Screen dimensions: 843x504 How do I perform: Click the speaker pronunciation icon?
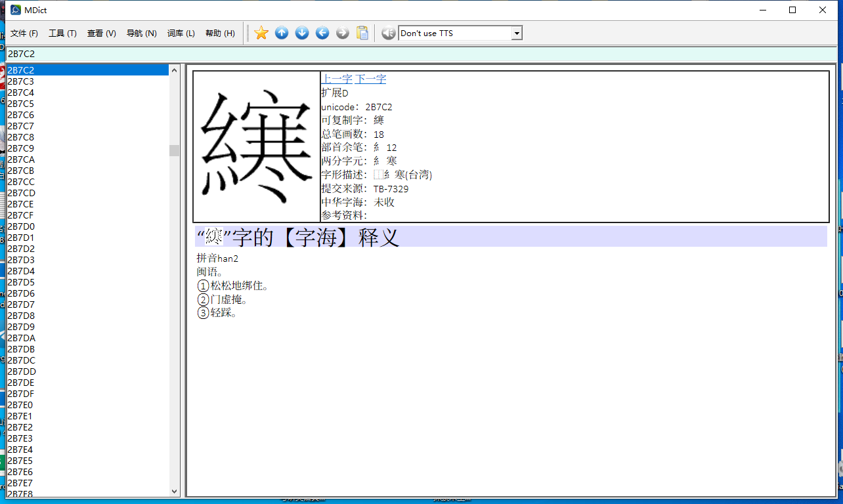click(x=388, y=33)
